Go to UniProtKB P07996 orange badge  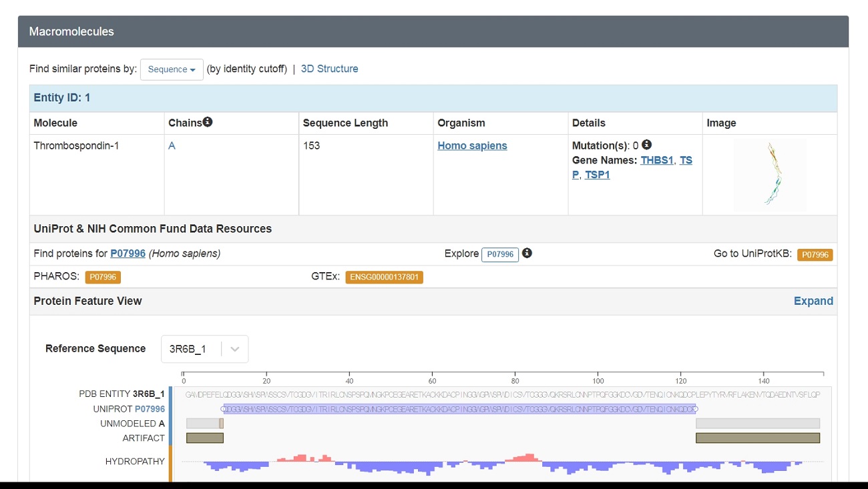(815, 254)
